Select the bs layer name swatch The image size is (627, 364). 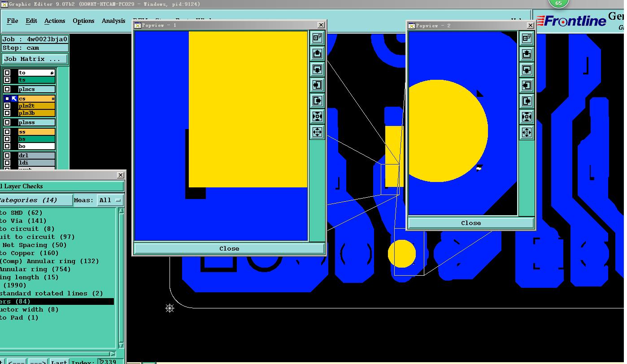(x=36, y=139)
